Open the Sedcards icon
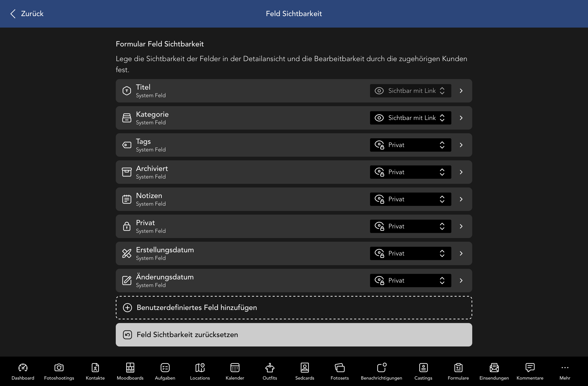 point(305,367)
